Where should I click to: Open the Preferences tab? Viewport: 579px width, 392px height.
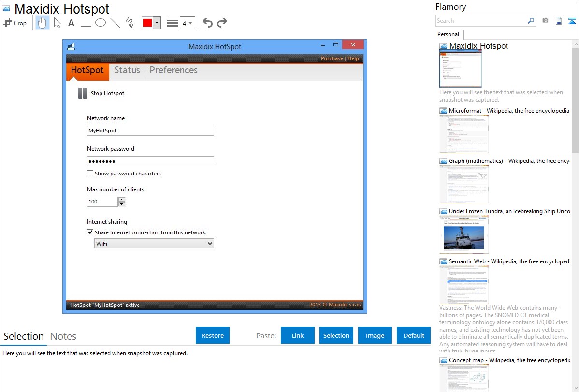pos(174,70)
